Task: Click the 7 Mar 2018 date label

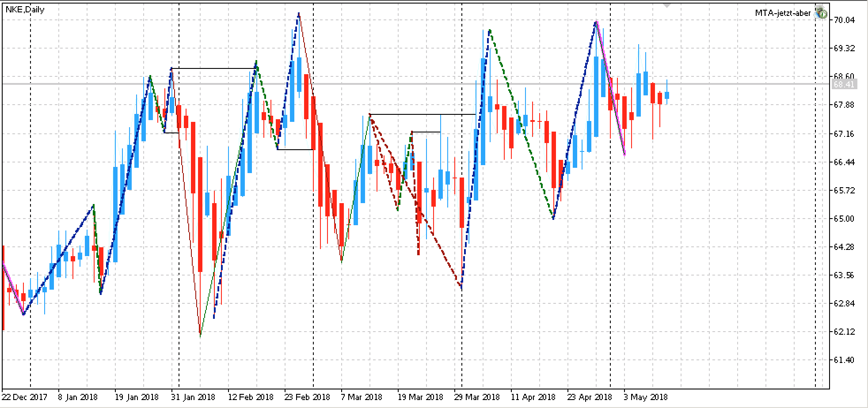Action: [362, 397]
